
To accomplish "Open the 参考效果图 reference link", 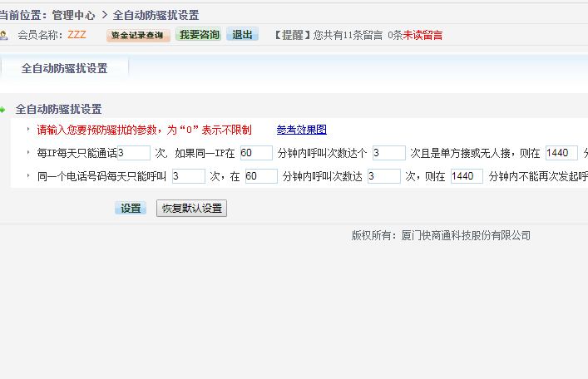I will click(301, 130).
